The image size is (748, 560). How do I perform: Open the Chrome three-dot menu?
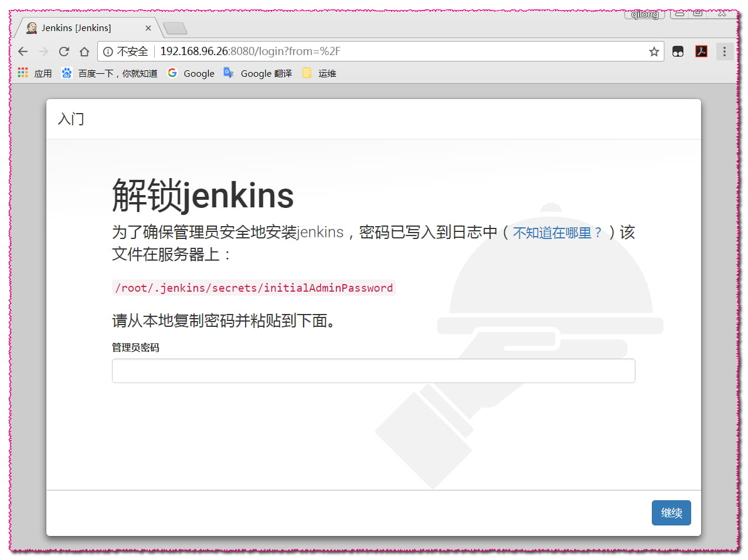click(725, 52)
